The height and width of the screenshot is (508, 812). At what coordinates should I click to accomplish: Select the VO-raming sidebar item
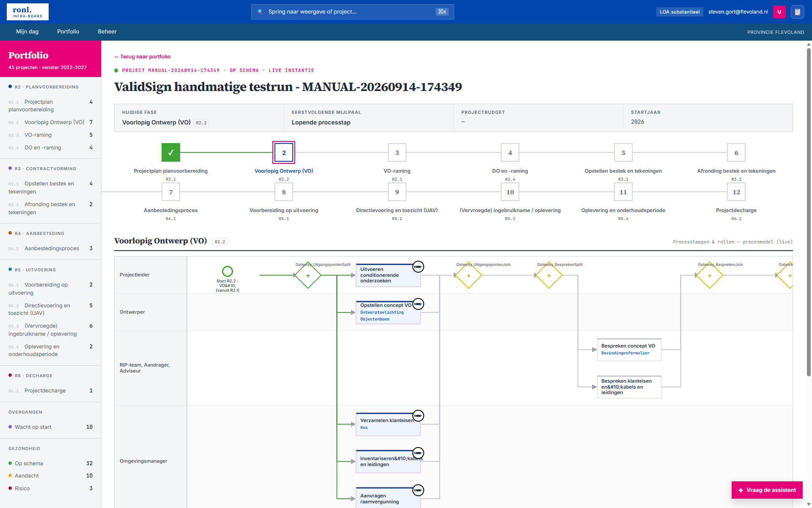pyautogui.click(x=51, y=135)
